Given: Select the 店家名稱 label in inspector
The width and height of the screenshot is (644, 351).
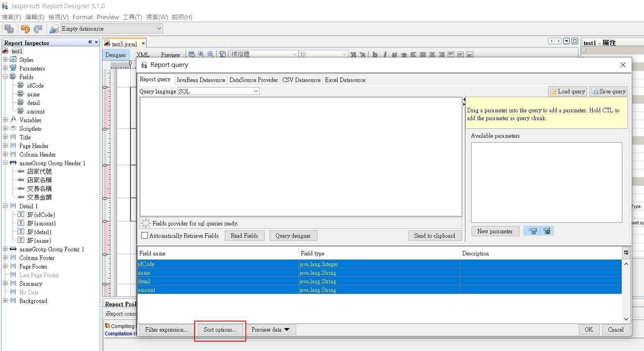Looking at the screenshot, I should [x=39, y=180].
